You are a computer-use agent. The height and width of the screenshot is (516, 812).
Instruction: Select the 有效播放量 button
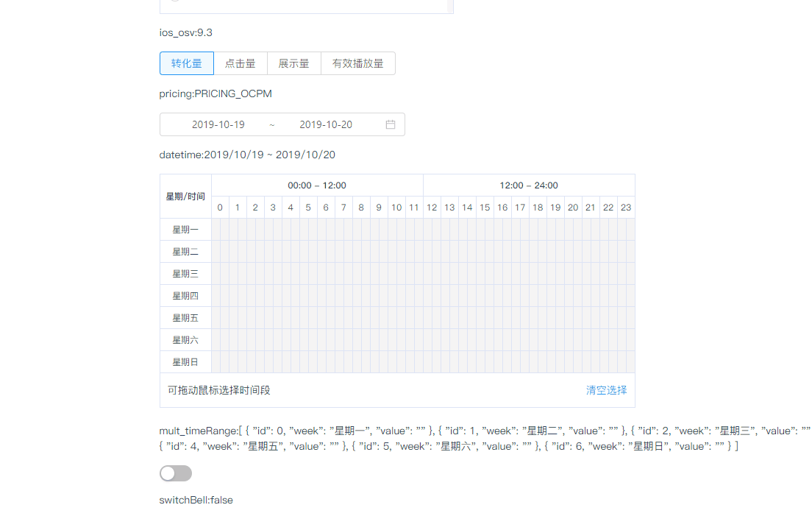pyautogui.click(x=357, y=63)
